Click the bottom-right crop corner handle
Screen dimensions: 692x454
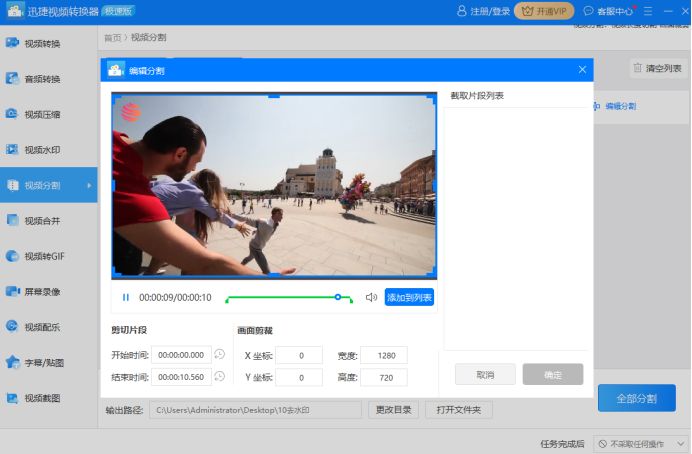(x=433, y=272)
